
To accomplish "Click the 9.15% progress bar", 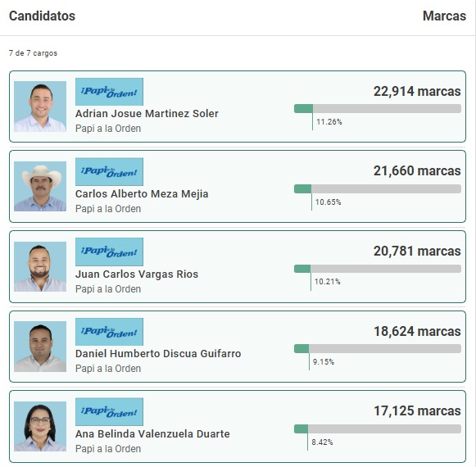I will [x=378, y=348].
